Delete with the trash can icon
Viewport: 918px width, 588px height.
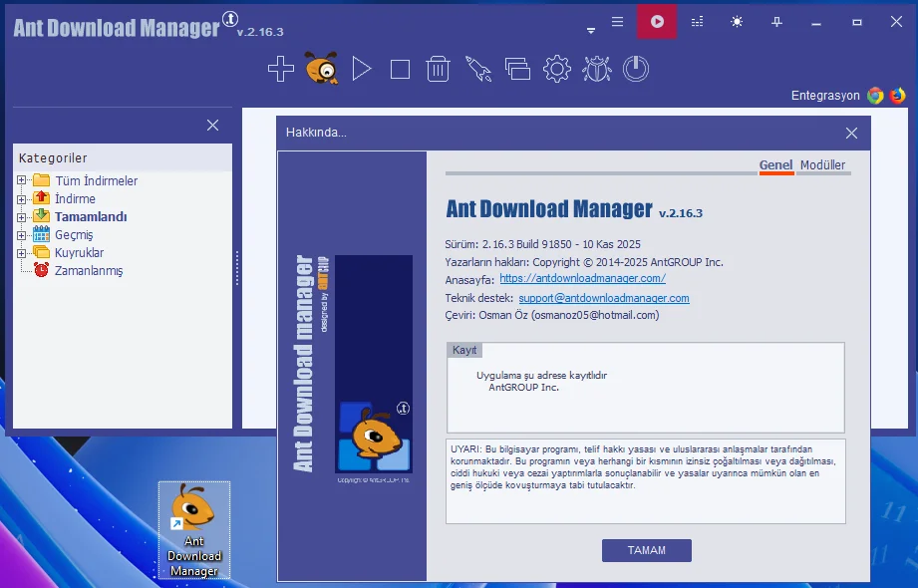(438, 69)
